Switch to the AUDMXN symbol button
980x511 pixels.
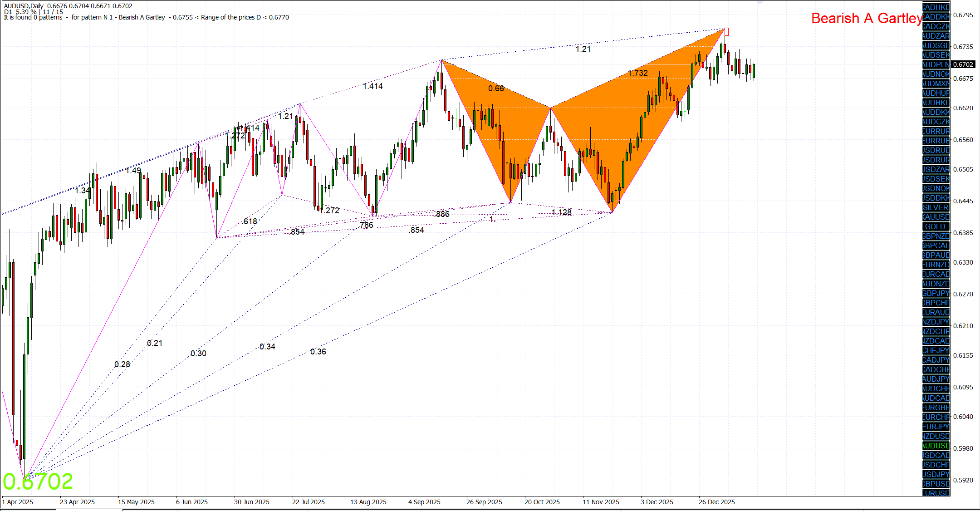936,84
